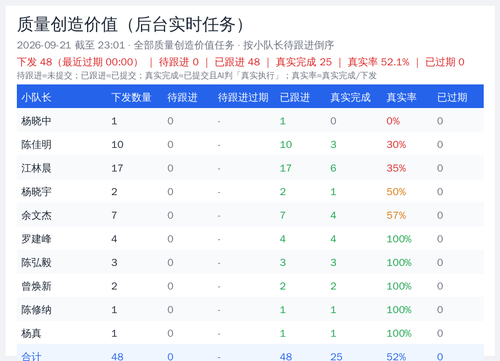500x361 pixels.
Task: Click the 待跟进 column header
Action: click(182, 97)
